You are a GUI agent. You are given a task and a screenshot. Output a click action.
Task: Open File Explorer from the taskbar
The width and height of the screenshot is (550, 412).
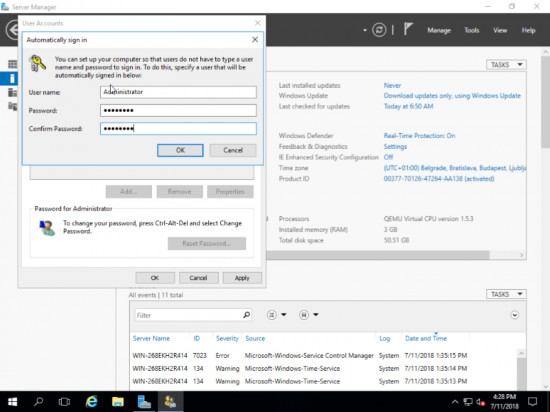tap(118, 401)
